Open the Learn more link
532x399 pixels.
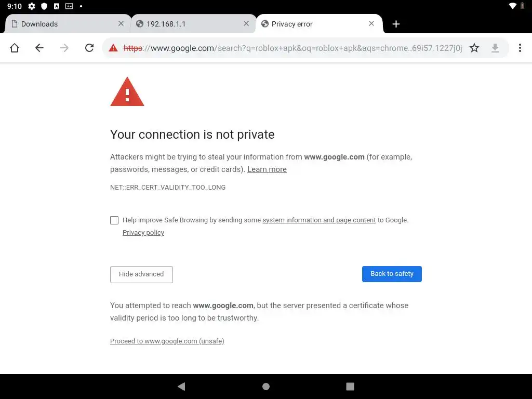coord(267,169)
